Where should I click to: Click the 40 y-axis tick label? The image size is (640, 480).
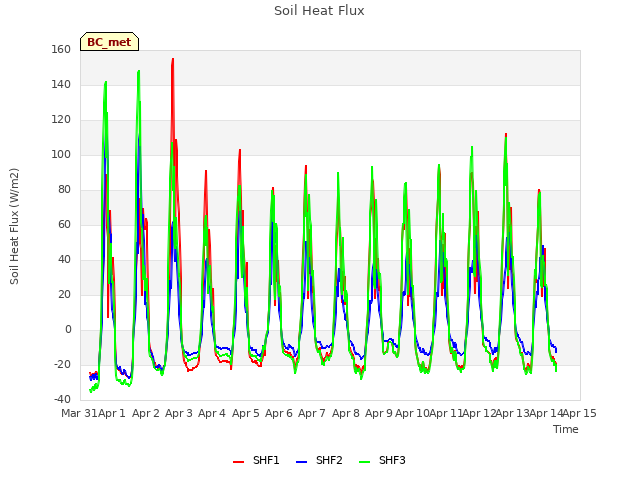pyautogui.click(x=64, y=259)
